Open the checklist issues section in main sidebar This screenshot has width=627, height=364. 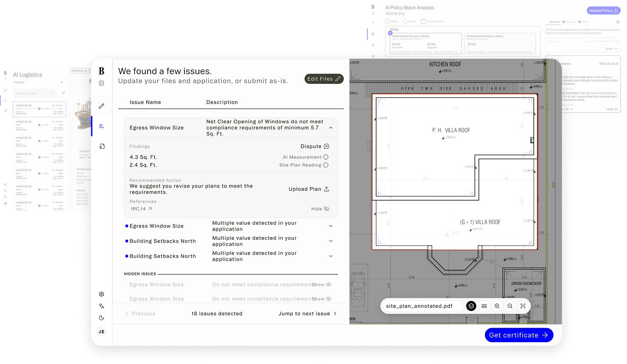point(102,126)
